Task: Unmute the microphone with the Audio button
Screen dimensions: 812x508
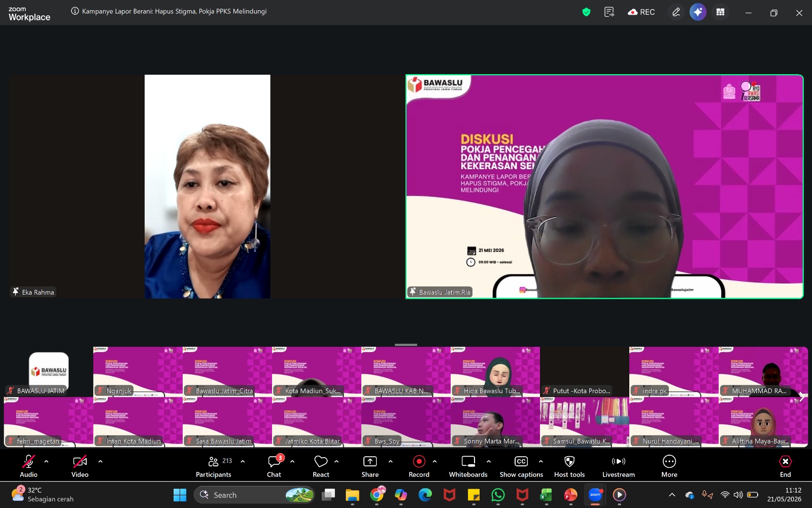Action: pyautogui.click(x=28, y=466)
